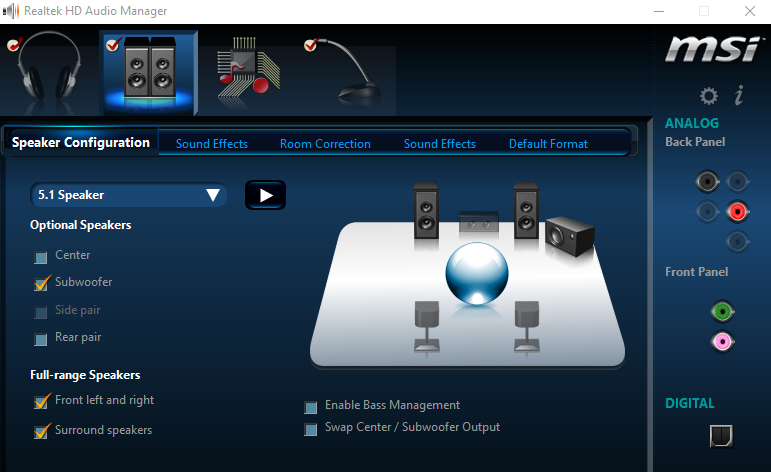Check Swap Center / Subwoofer Output
This screenshot has height=472, width=771.
coord(310,429)
